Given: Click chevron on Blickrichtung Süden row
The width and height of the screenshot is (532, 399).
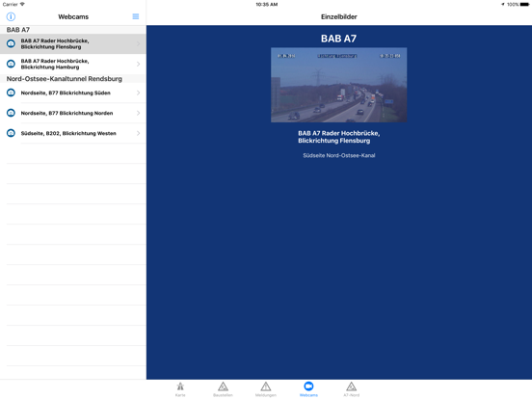Looking at the screenshot, I should click(x=139, y=93).
